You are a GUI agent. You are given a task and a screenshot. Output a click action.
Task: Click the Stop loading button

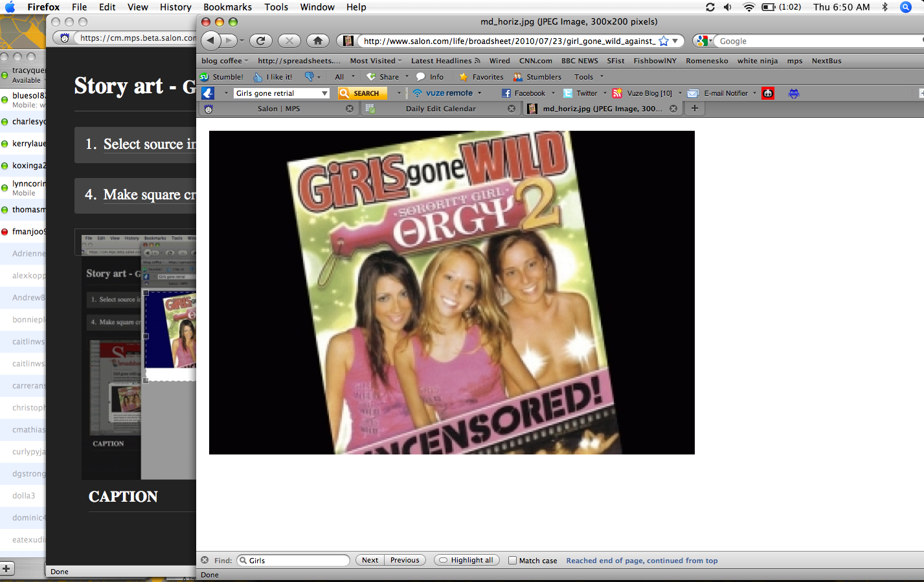click(x=289, y=41)
